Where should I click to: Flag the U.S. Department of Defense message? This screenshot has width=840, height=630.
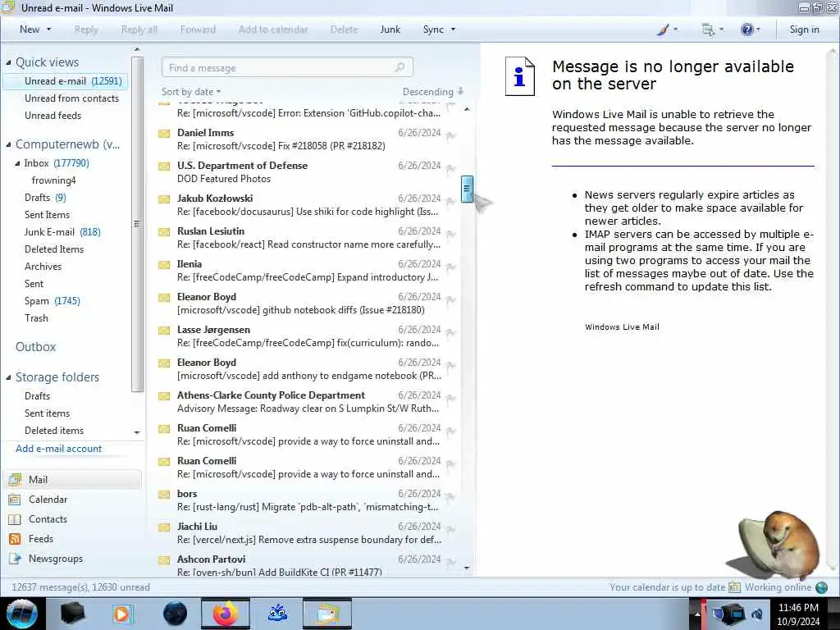click(450, 169)
